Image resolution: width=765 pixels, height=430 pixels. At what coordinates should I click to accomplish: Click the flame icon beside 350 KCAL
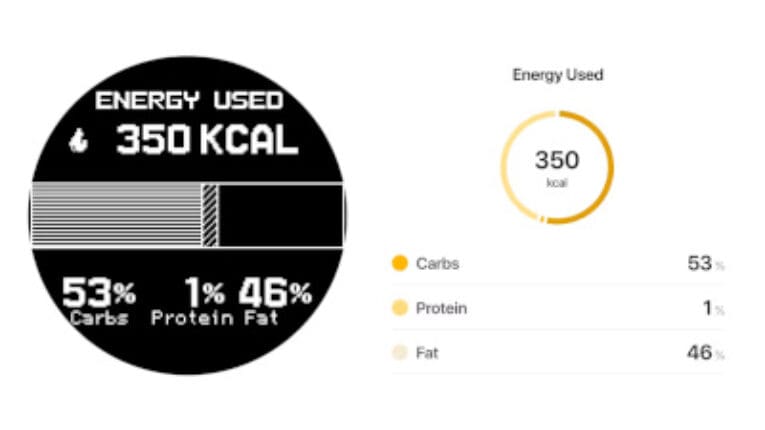[78, 142]
